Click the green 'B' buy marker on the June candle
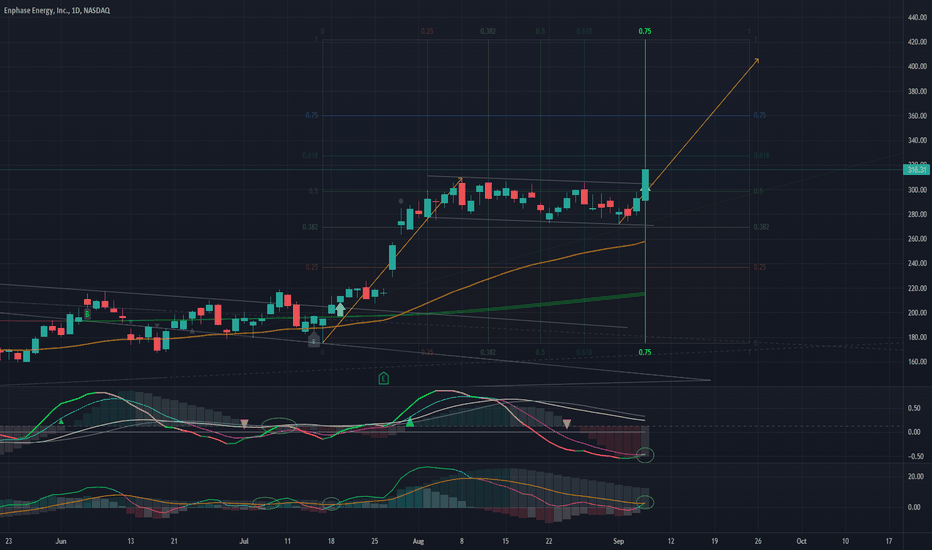932x550 pixels. pyautogui.click(x=87, y=313)
